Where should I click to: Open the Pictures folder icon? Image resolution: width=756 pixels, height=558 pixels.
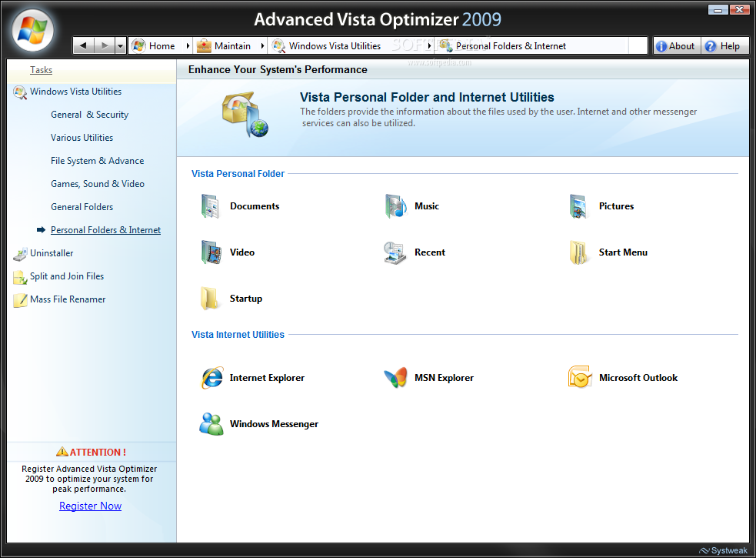coord(578,206)
